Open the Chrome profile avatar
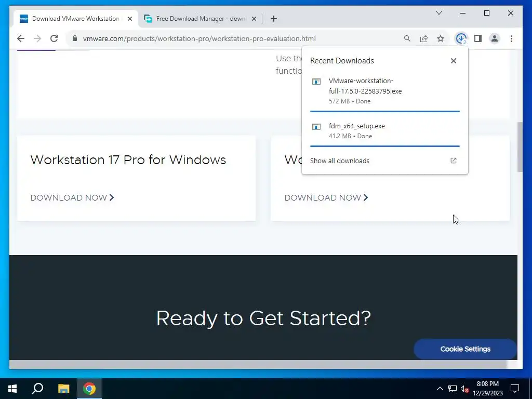The width and height of the screenshot is (532, 399). pyautogui.click(x=495, y=38)
